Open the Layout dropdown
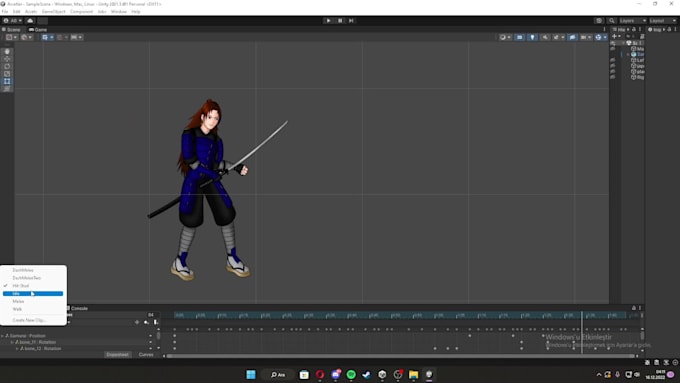This screenshot has height=383, width=680. [x=663, y=20]
